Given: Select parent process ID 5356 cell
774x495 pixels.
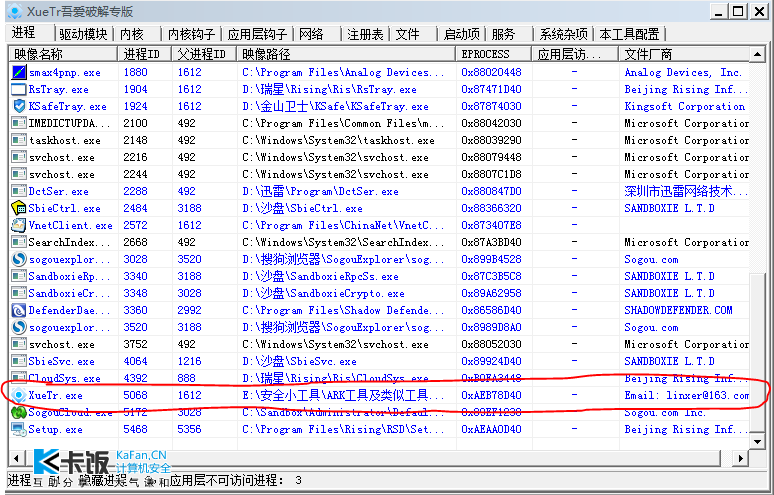Looking at the screenshot, I should 190,429.
